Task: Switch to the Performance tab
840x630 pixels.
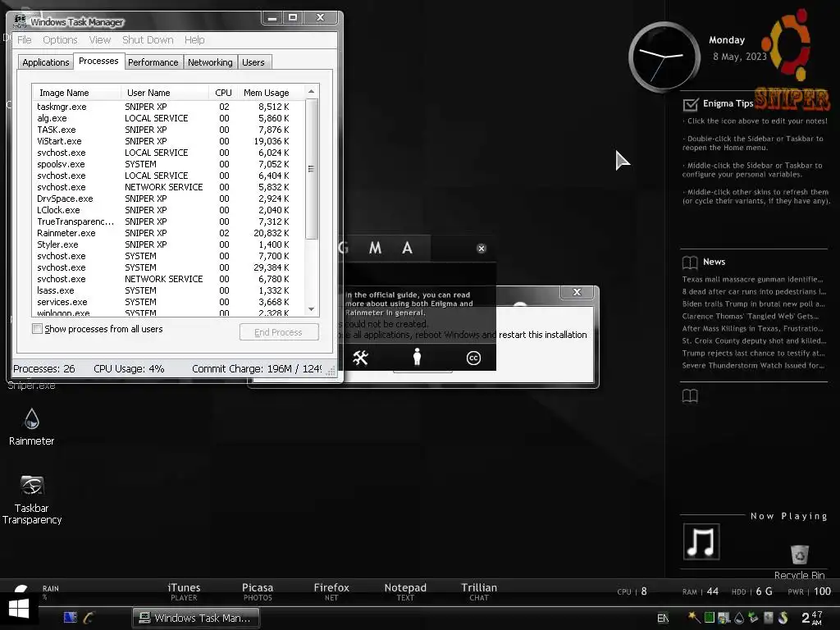Action: [153, 62]
